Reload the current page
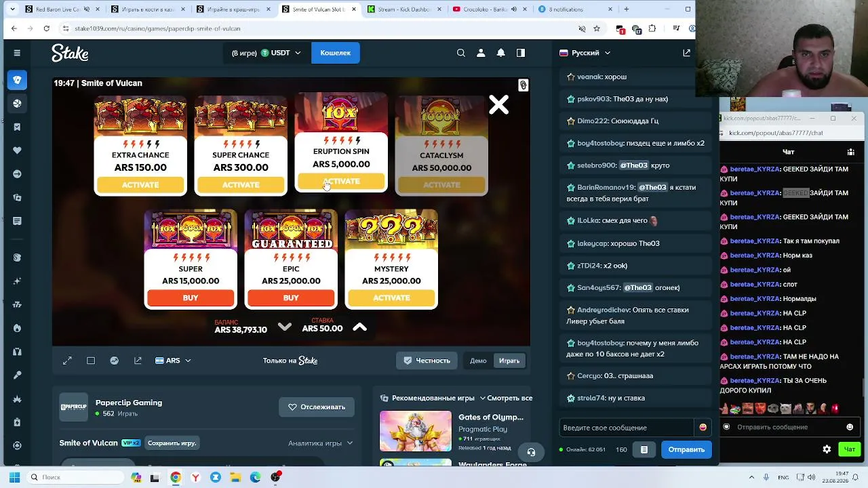 click(x=46, y=28)
